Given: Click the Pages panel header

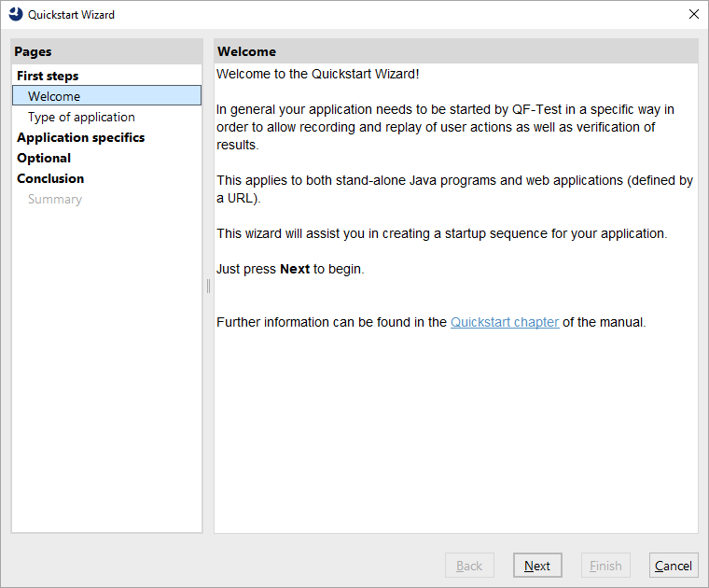Looking at the screenshot, I should click(x=106, y=51).
